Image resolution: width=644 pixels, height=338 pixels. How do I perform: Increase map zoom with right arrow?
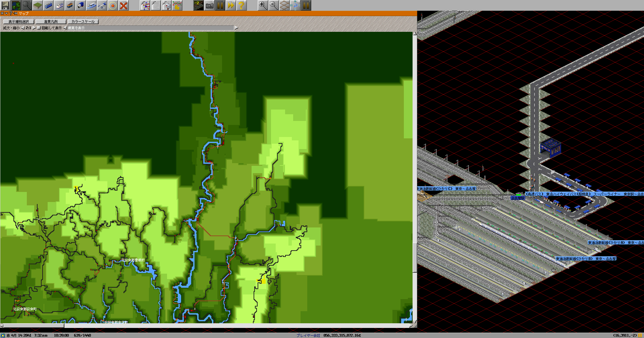click(34, 28)
